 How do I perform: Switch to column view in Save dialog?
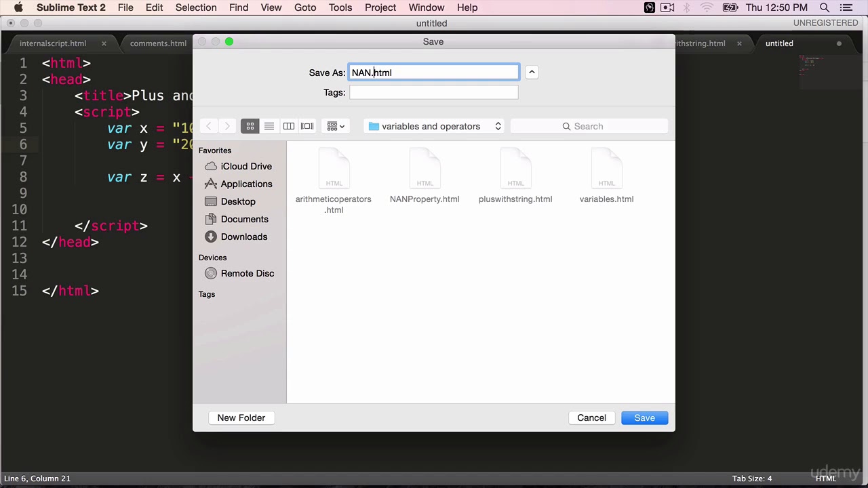coord(288,126)
